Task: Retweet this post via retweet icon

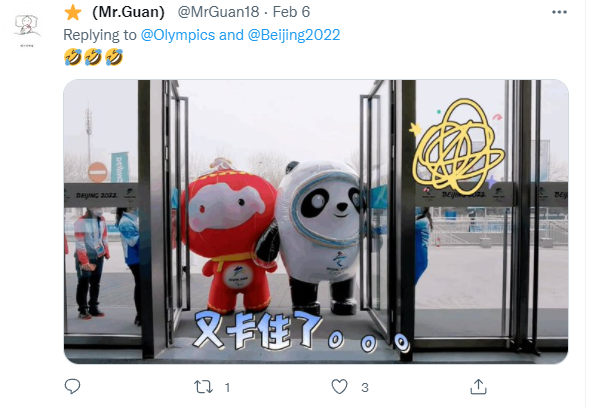Action: pyautogui.click(x=203, y=387)
